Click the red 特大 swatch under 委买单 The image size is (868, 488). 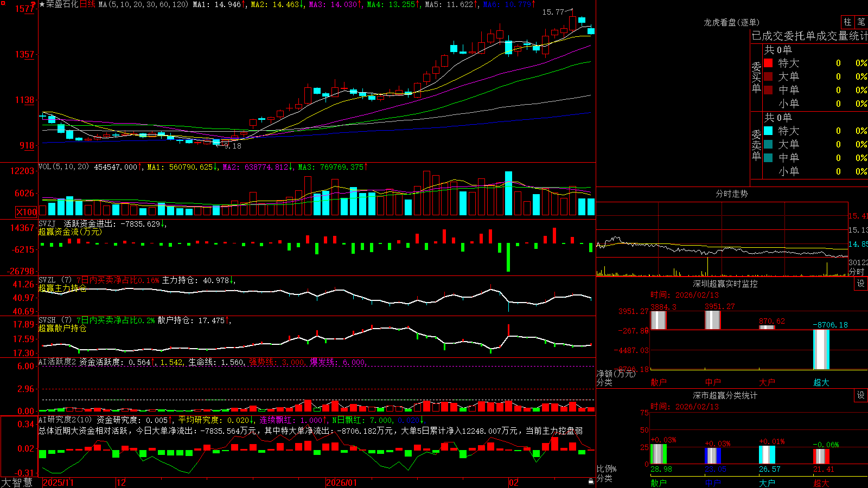[x=768, y=63]
